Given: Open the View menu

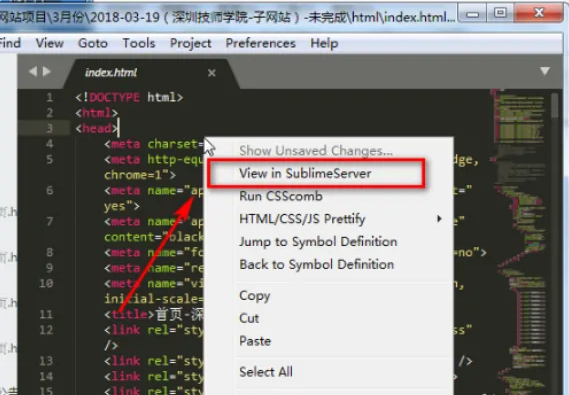Looking at the screenshot, I should pos(50,43).
